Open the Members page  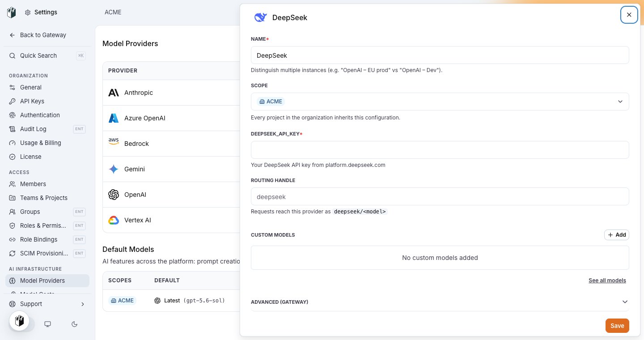[x=47, y=184]
